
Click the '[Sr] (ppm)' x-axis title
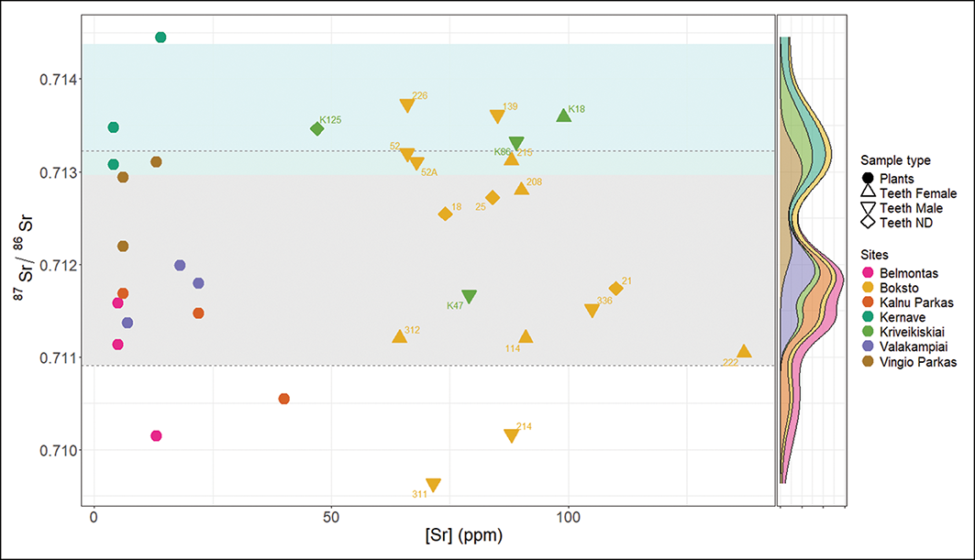[464, 534]
